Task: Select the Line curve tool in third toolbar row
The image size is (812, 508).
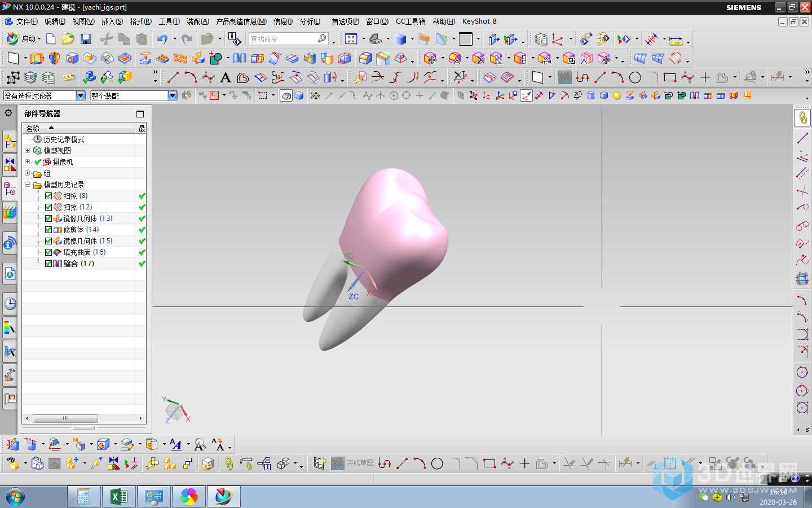Action: coord(173,77)
